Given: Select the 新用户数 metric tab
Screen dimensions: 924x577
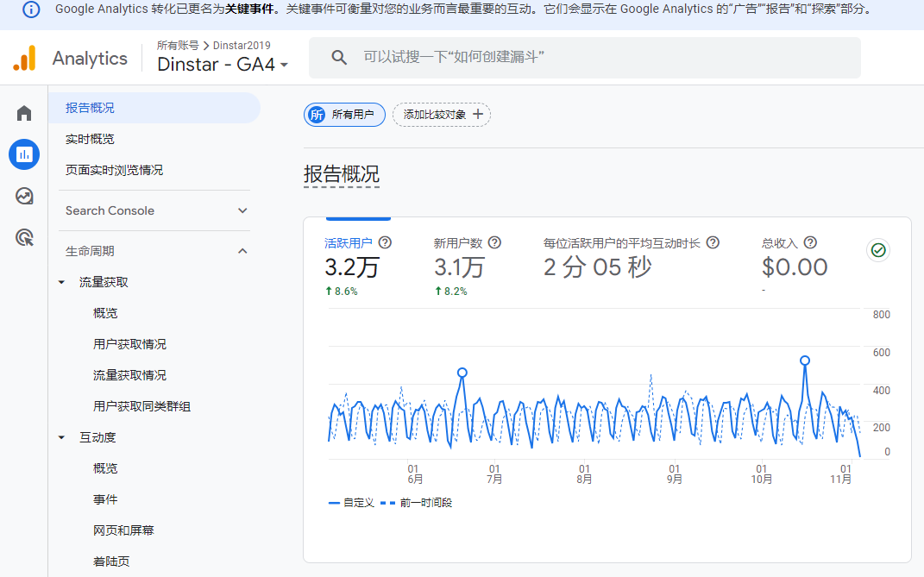Looking at the screenshot, I should 458,243.
